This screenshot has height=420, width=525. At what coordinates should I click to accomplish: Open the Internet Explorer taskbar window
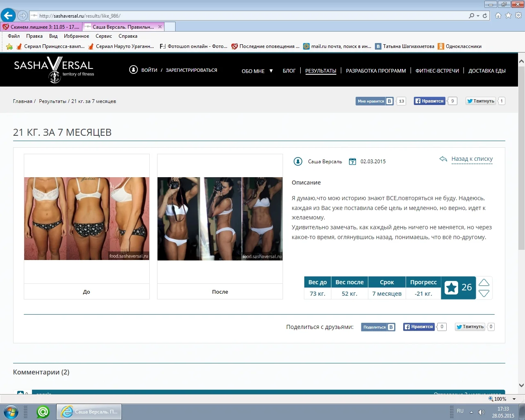89,411
